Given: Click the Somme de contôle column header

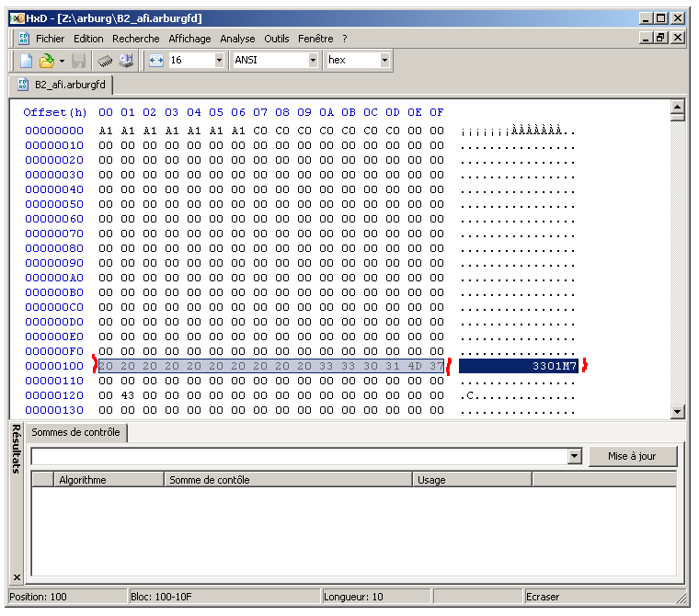Looking at the screenshot, I should pyautogui.click(x=288, y=480).
